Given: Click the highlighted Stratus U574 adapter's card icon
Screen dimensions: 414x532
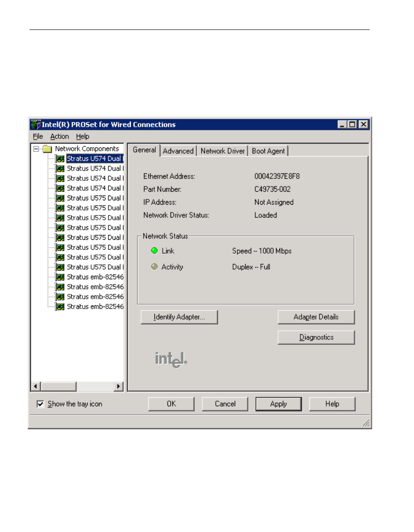Looking at the screenshot, I should coord(61,158).
